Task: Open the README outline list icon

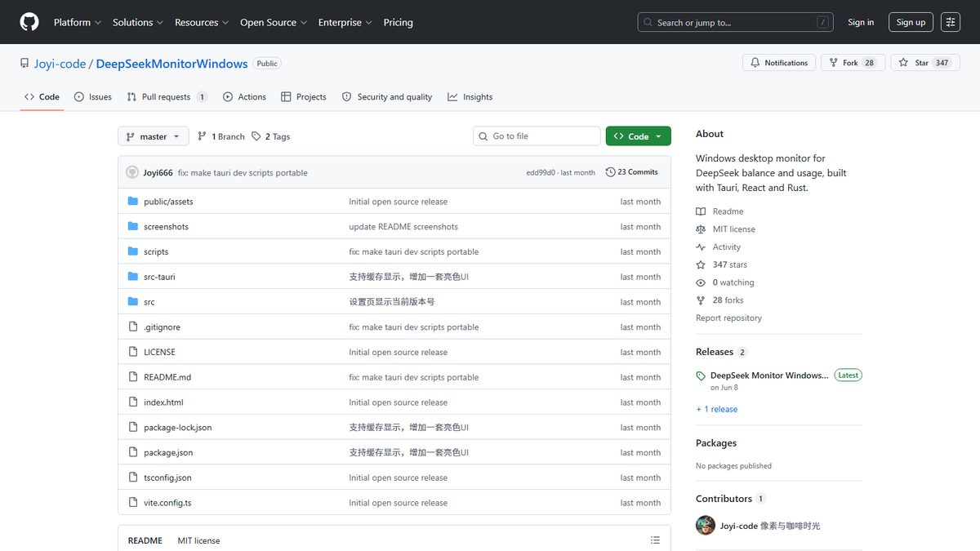Action: (655, 540)
